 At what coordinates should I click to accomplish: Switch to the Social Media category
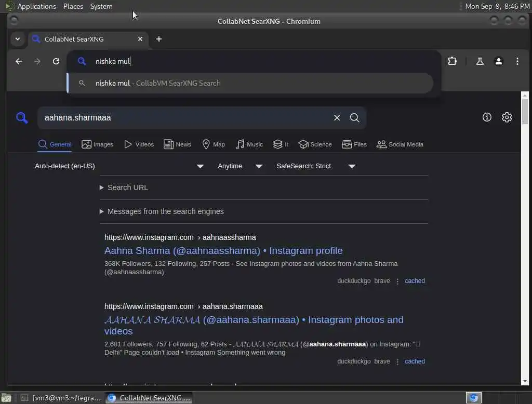[400, 144]
